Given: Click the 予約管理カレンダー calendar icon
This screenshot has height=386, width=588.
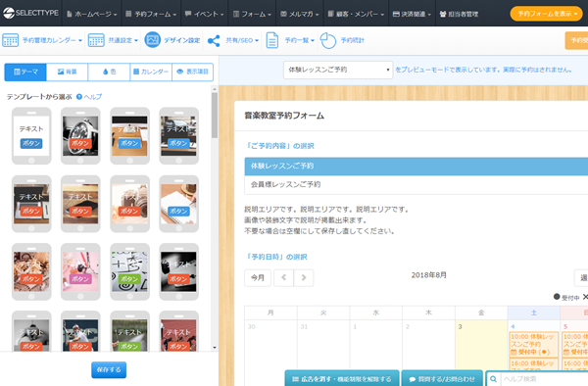Looking at the screenshot, I should (11, 40).
